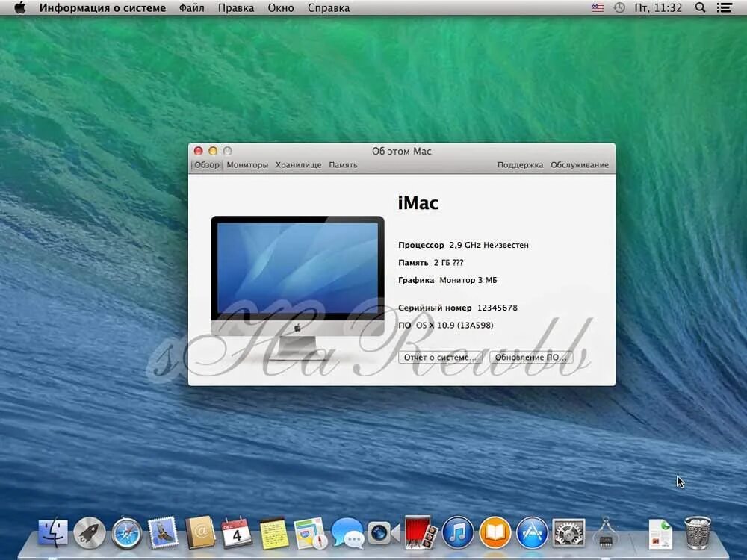747x560 pixels.
Task: Switch to the Память tab
Action: click(343, 165)
